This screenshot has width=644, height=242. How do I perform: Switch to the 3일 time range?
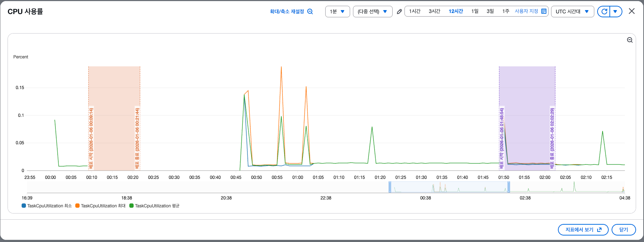pyautogui.click(x=490, y=12)
